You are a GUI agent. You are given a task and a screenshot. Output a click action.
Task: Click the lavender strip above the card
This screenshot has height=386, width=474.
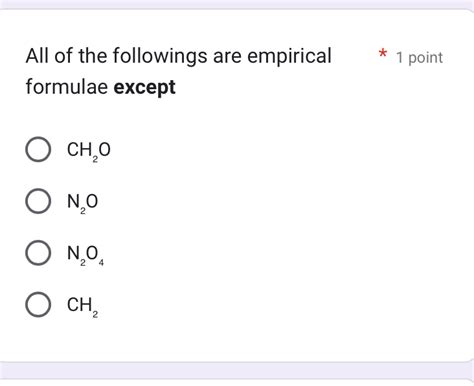point(237,4)
